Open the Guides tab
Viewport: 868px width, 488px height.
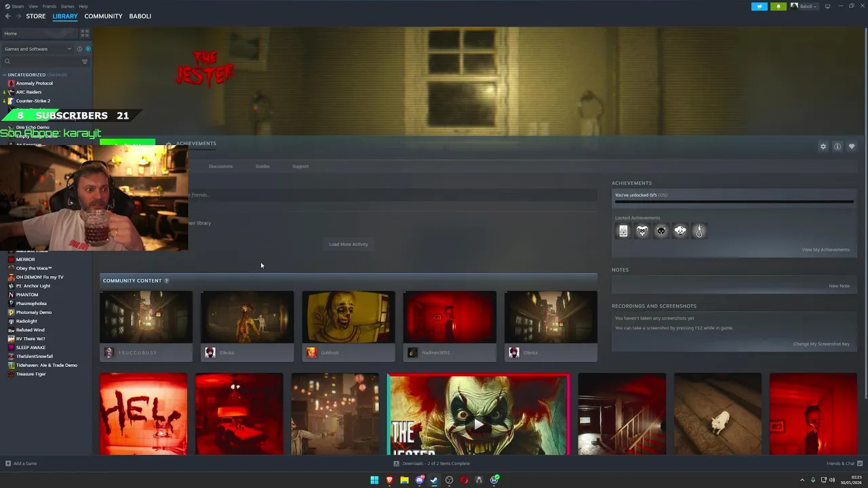(x=262, y=166)
